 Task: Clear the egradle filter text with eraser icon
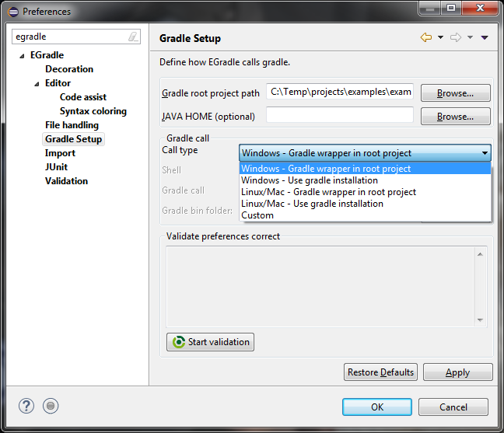tap(133, 37)
